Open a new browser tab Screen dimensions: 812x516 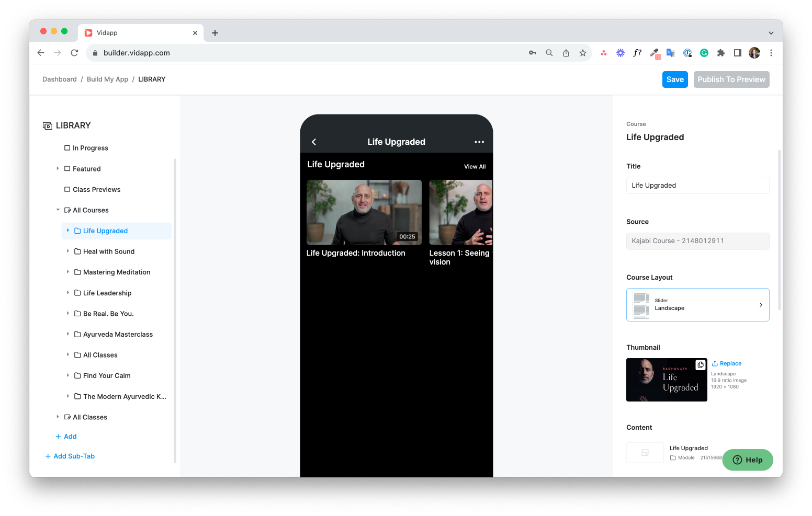pos(215,33)
